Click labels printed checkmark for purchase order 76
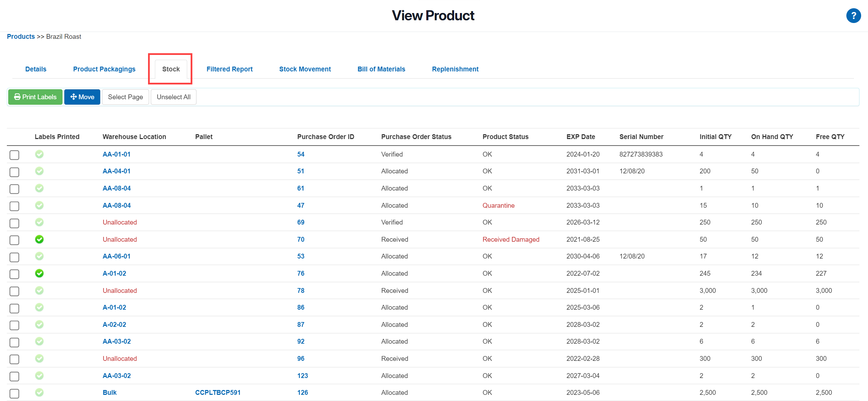The image size is (868, 401). pyautogui.click(x=40, y=273)
